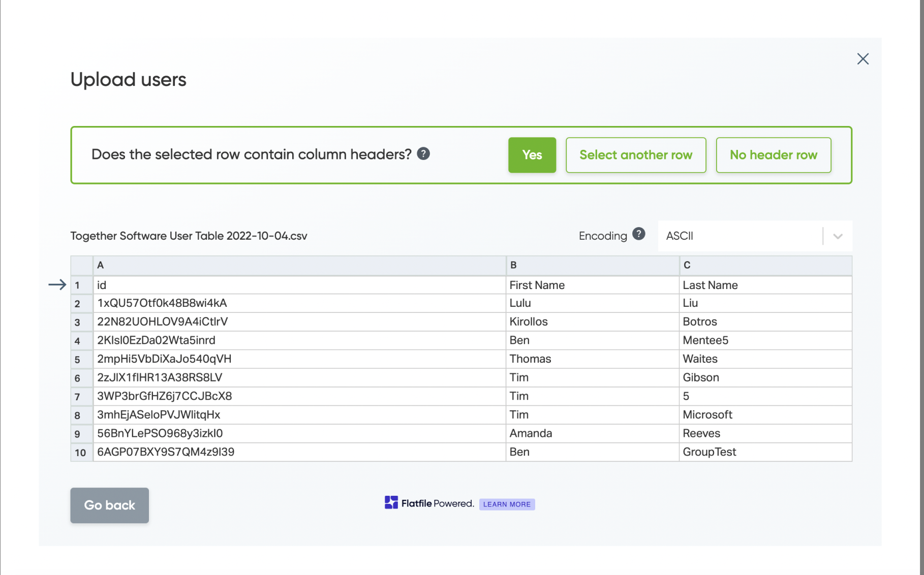Select row number 3

point(81,322)
